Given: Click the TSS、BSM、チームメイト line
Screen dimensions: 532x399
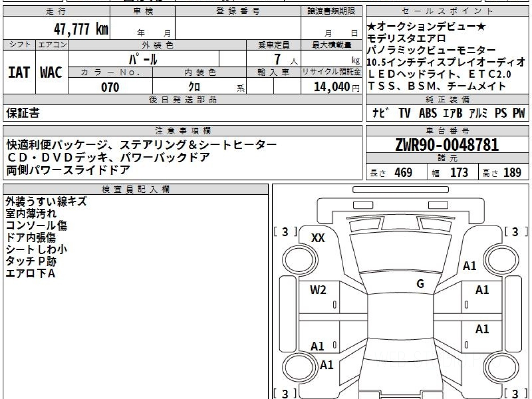Looking at the screenshot, I should (437, 86).
